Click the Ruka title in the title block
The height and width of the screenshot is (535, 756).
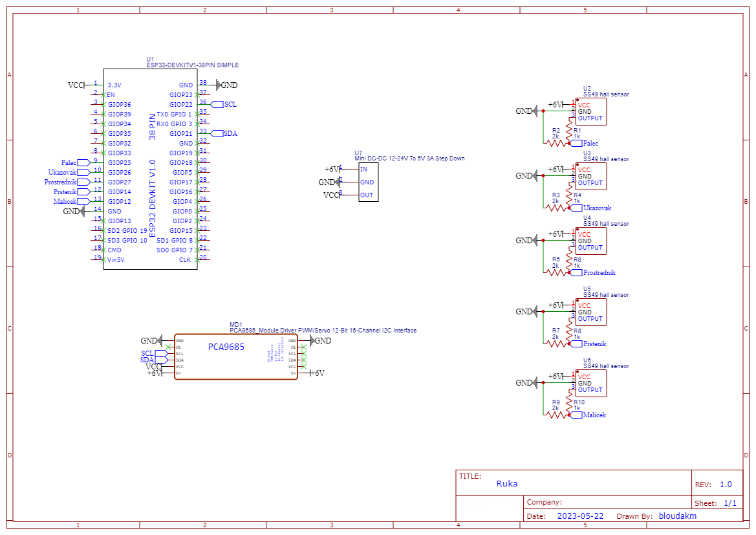point(506,483)
